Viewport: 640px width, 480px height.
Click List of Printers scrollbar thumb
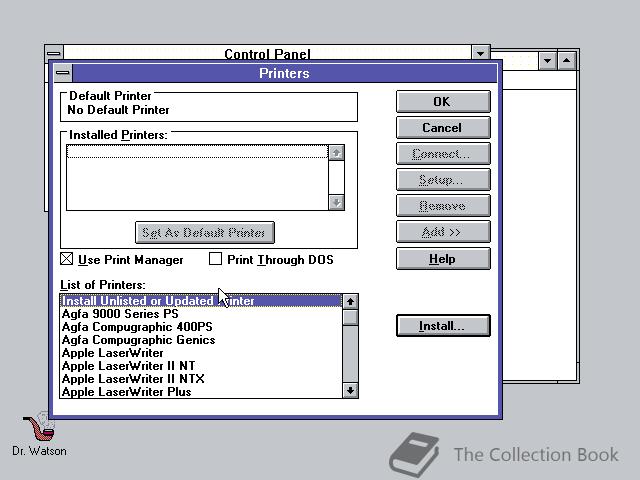(x=350, y=318)
